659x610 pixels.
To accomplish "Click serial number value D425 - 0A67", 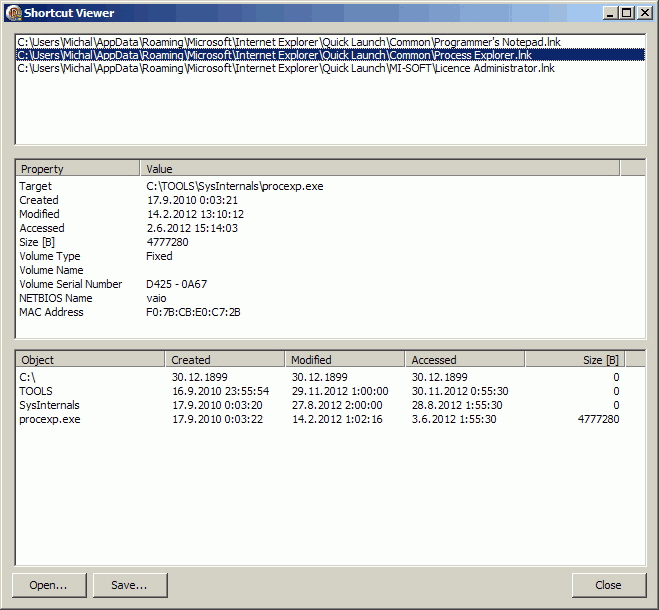I will (177, 284).
